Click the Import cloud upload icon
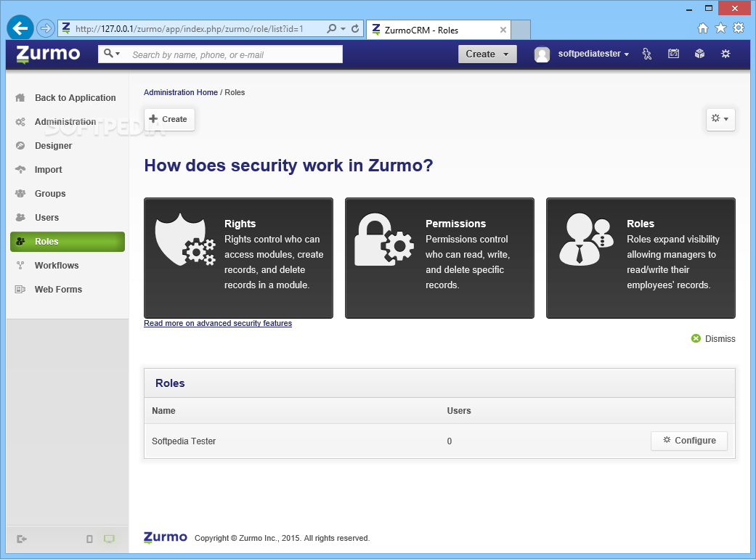Viewport: 756px width, 559px height. coord(20,169)
